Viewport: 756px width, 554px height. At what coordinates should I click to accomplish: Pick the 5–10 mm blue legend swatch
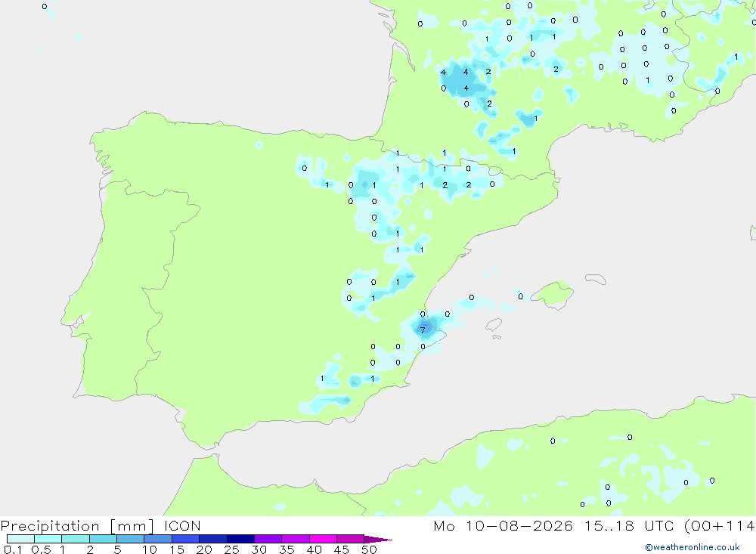click(130, 539)
